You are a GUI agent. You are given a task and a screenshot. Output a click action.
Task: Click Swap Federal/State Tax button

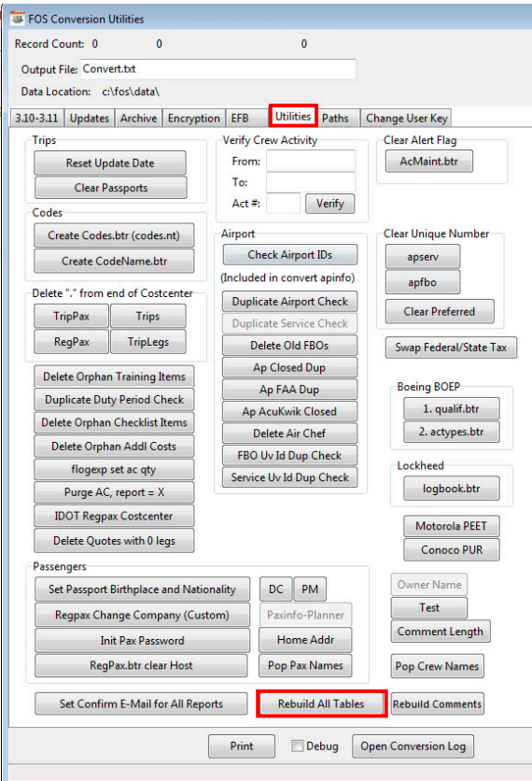click(451, 348)
